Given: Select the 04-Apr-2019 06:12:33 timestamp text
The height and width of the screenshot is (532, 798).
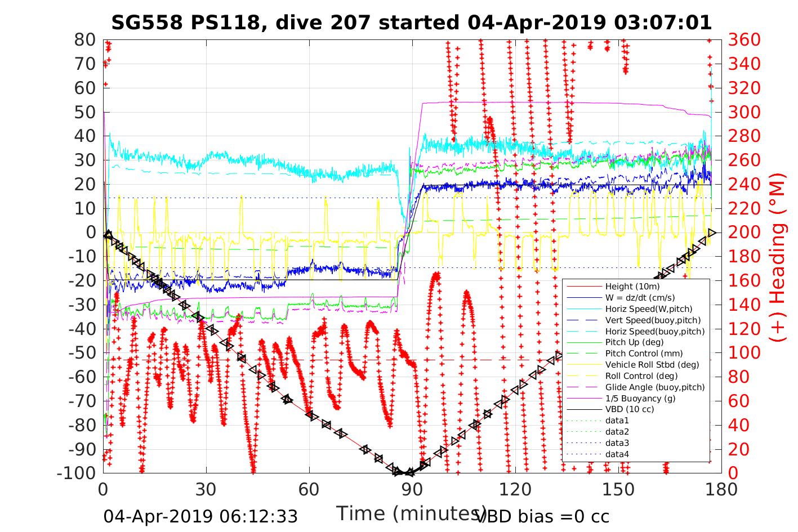Looking at the screenshot, I should (x=200, y=516).
